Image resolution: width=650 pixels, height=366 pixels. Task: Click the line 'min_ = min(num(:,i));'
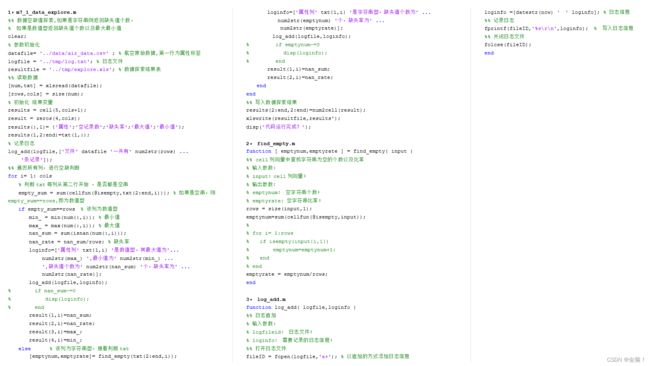pyautogui.click(x=74, y=217)
